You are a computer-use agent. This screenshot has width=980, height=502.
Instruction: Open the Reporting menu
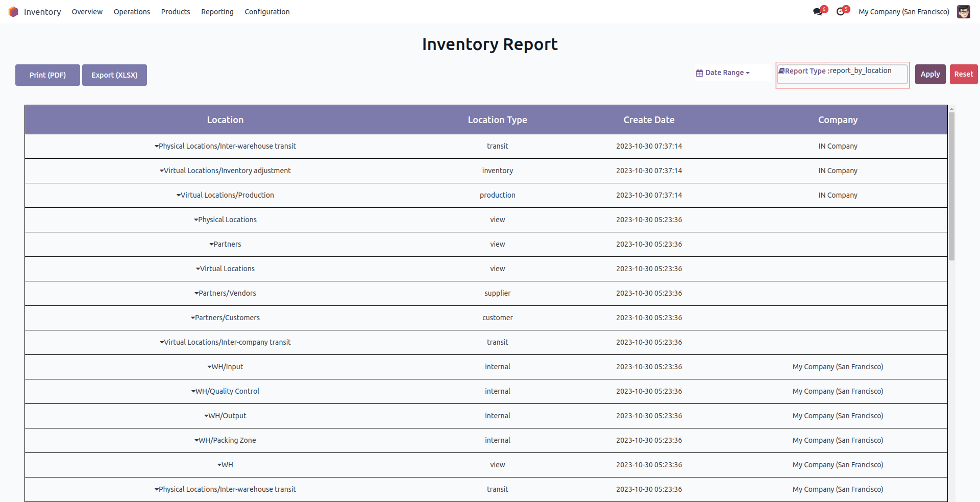[217, 12]
